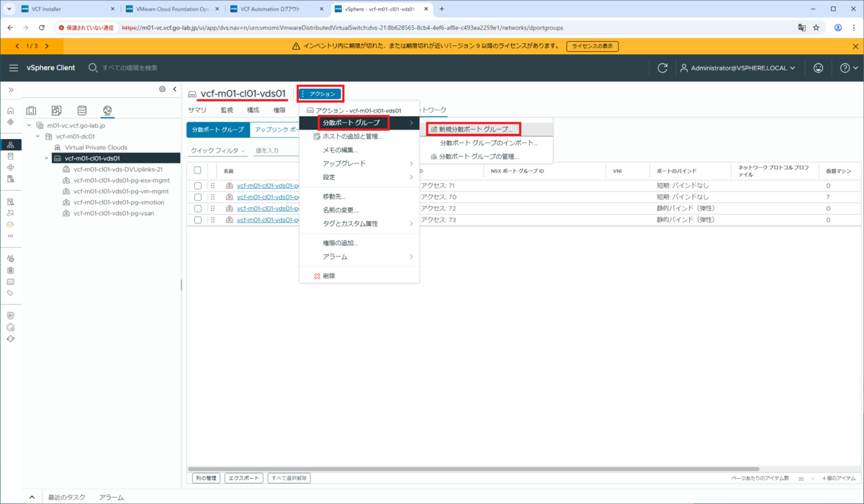Select the Networking inventory view icon
864x504 pixels.
[x=107, y=110]
